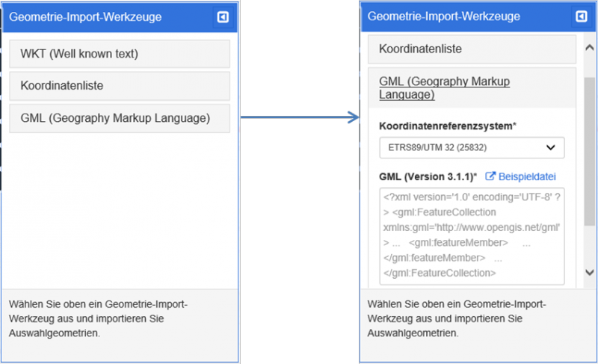Open the Beispieldatei example file link
This screenshot has width=598, height=364.
point(528,176)
